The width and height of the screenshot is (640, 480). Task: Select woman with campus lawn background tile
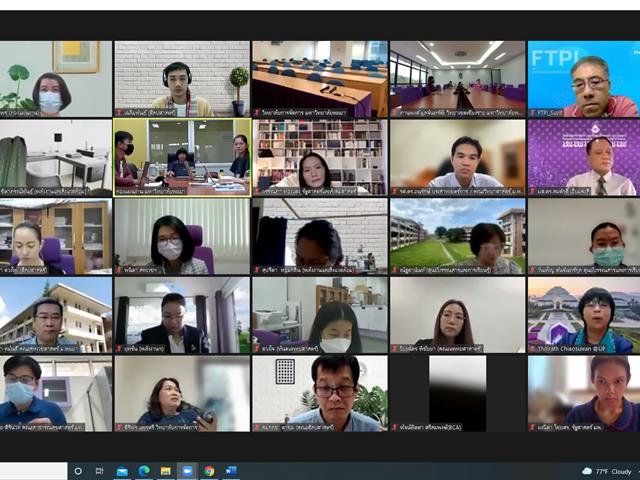click(458, 236)
